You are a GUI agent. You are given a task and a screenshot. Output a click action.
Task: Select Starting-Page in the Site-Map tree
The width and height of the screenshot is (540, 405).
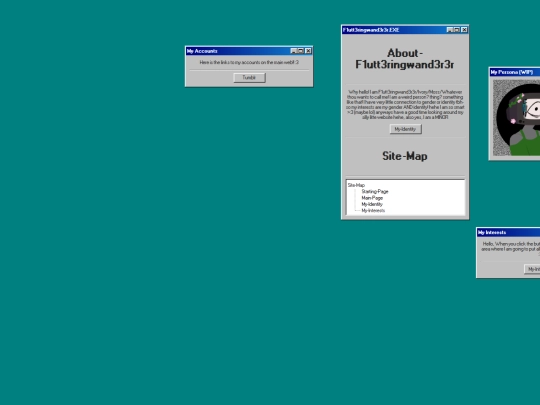(375, 191)
